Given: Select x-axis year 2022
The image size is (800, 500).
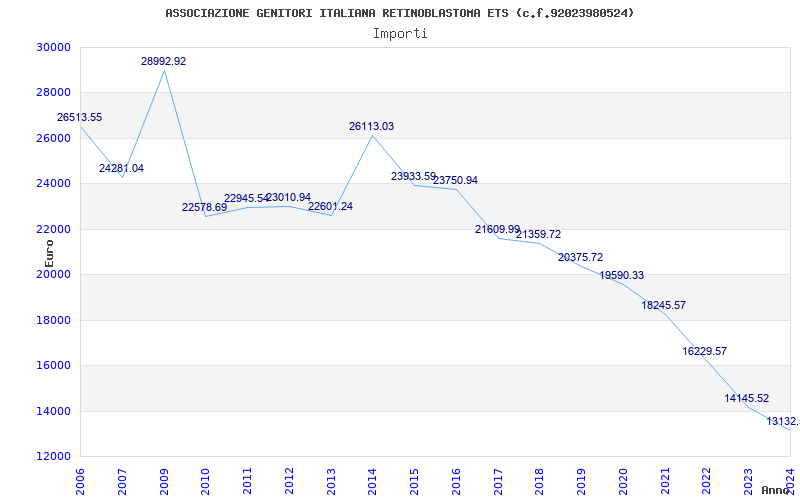Looking at the screenshot, I should point(707,481).
